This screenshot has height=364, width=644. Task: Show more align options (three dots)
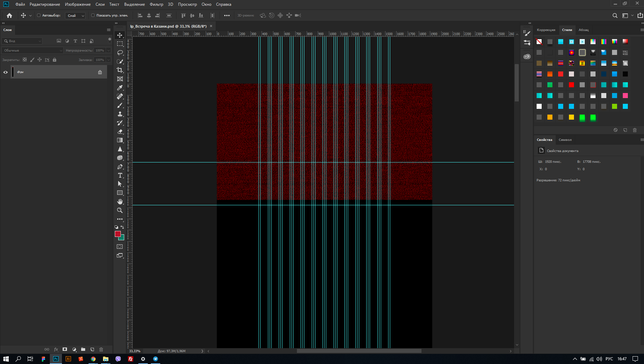click(x=227, y=16)
